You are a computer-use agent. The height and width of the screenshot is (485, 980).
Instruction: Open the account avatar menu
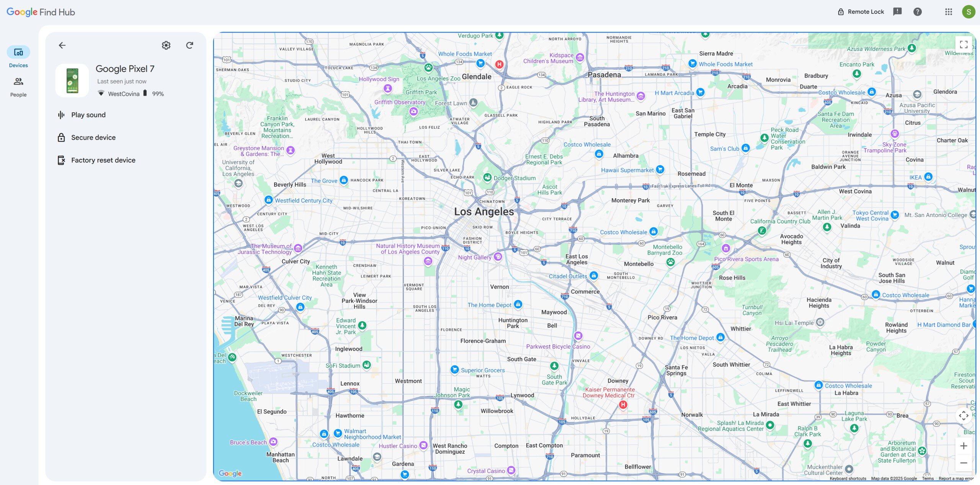point(968,12)
